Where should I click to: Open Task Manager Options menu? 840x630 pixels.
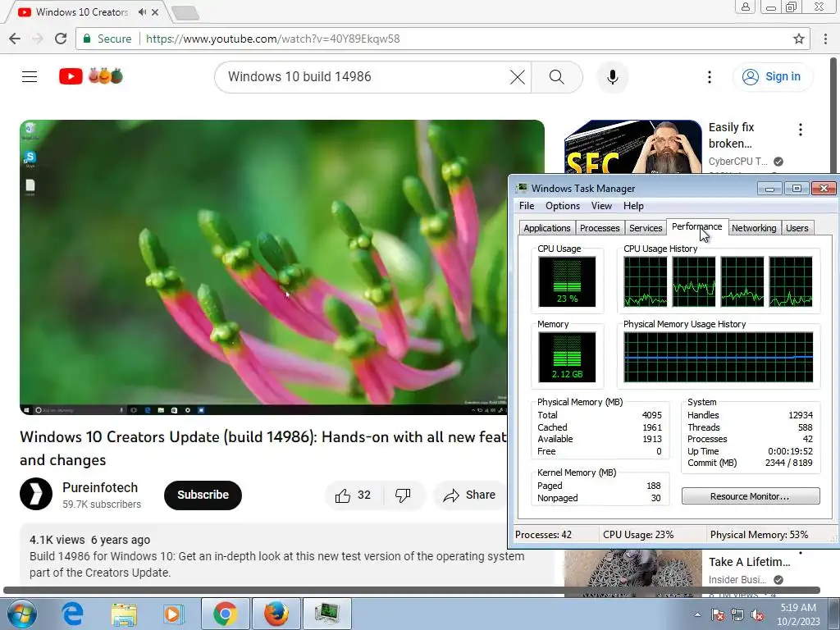(x=563, y=206)
